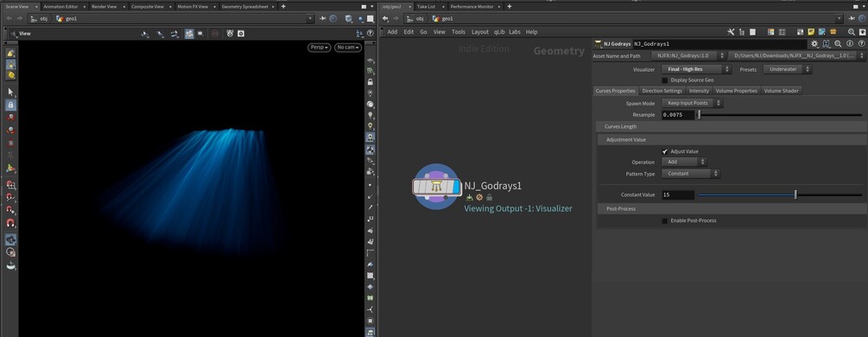The image size is (868, 337).
Task: Uncheck the Adjust Value checkbox
Action: point(665,151)
